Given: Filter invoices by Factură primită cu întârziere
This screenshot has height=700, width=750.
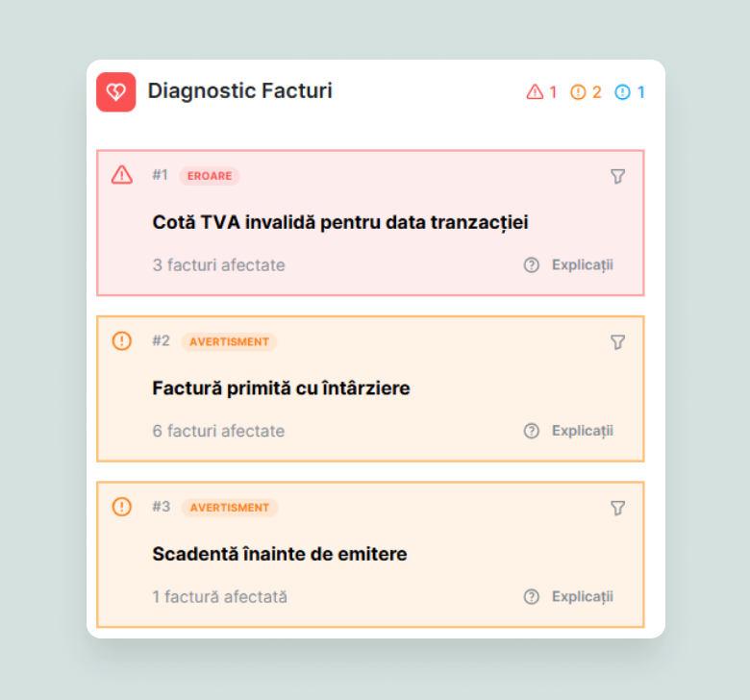Looking at the screenshot, I should pos(617,341).
